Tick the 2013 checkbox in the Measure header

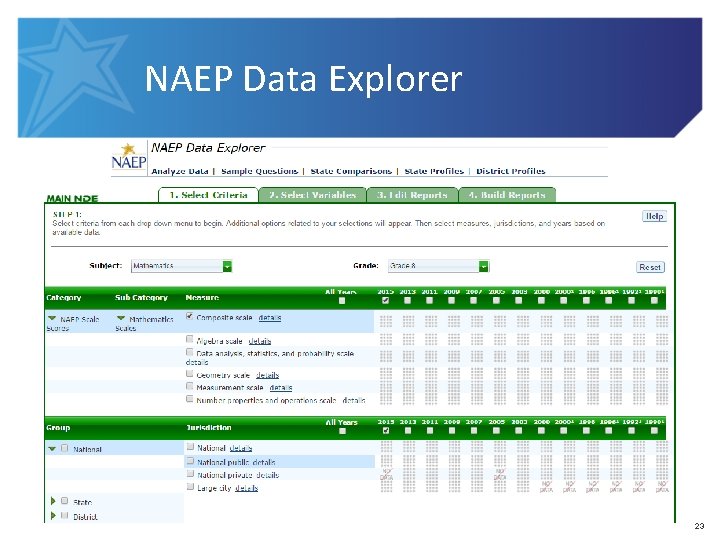pyautogui.click(x=407, y=300)
